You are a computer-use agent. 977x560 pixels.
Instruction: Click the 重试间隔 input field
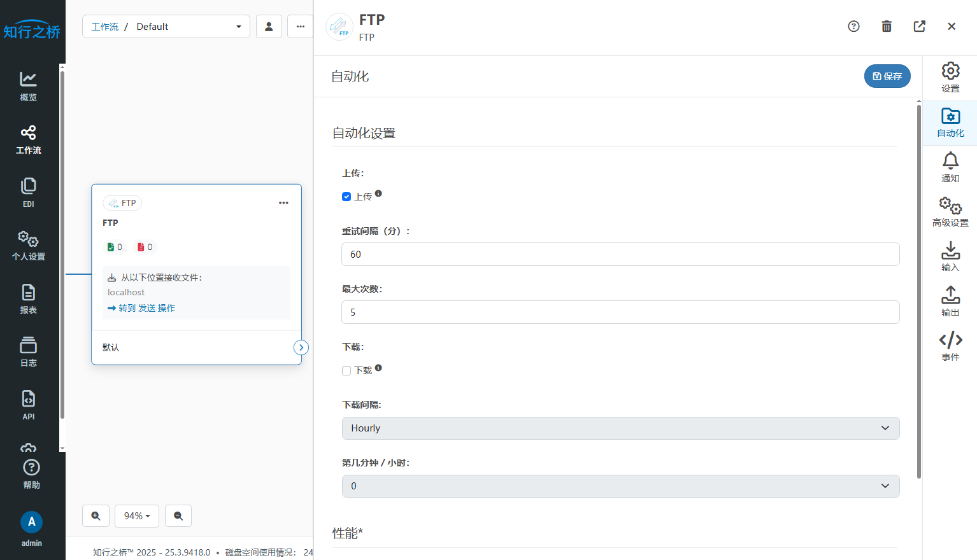coord(620,255)
